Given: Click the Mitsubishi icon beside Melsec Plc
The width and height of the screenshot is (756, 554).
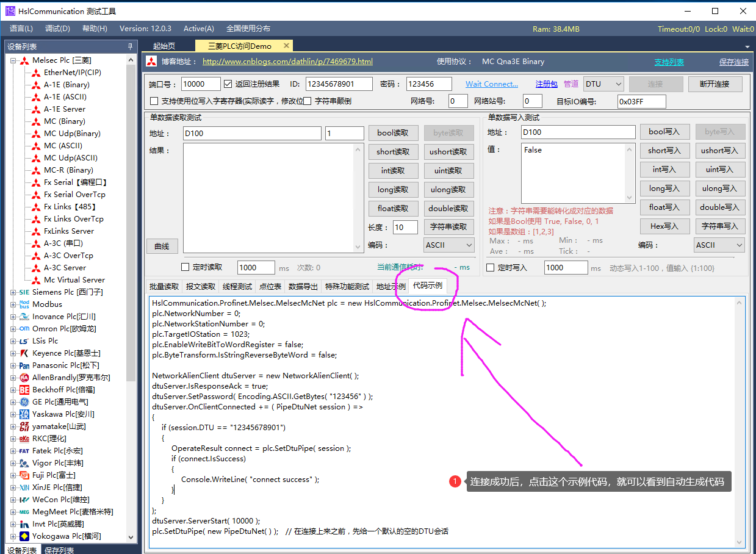Looking at the screenshot, I should coord(24,60).
